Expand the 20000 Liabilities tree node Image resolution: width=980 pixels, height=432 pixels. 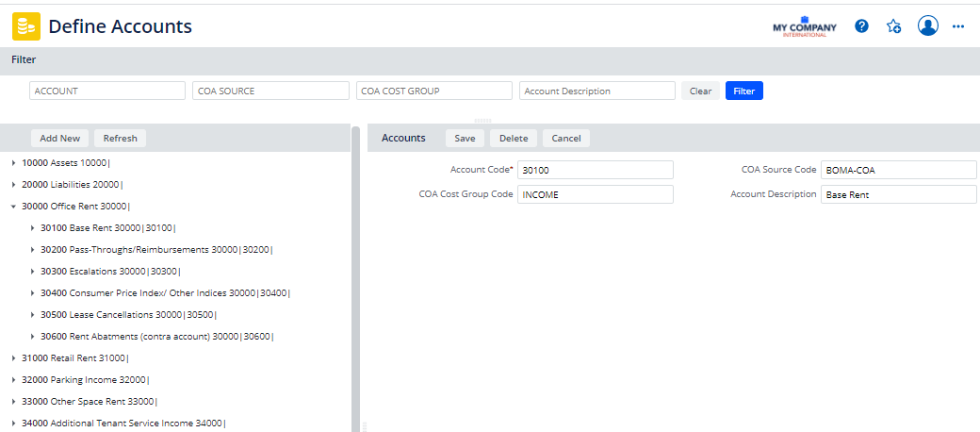pyautogui.click(x=14, y=185)
